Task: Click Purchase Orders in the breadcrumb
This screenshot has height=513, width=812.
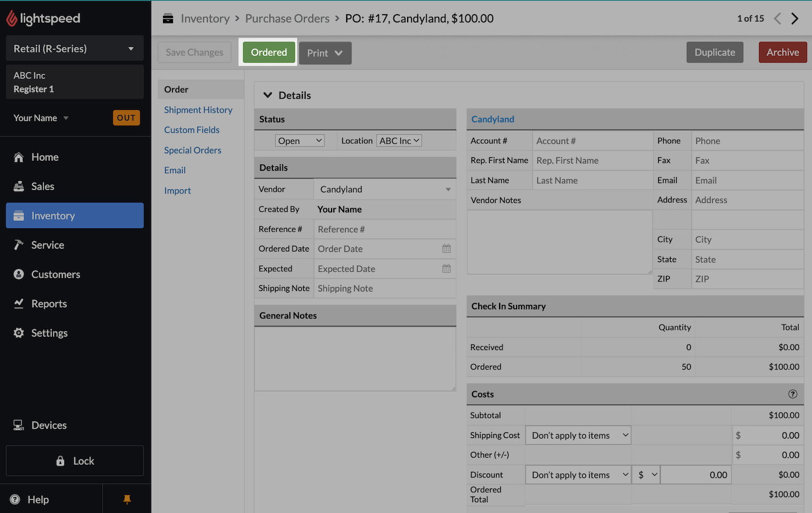Action: 287,19
